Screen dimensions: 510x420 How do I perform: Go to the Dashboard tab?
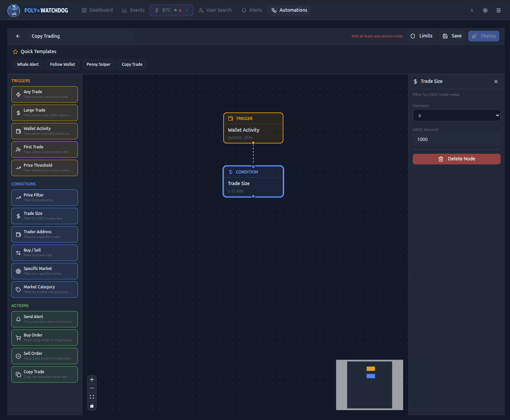click(97, 10)
